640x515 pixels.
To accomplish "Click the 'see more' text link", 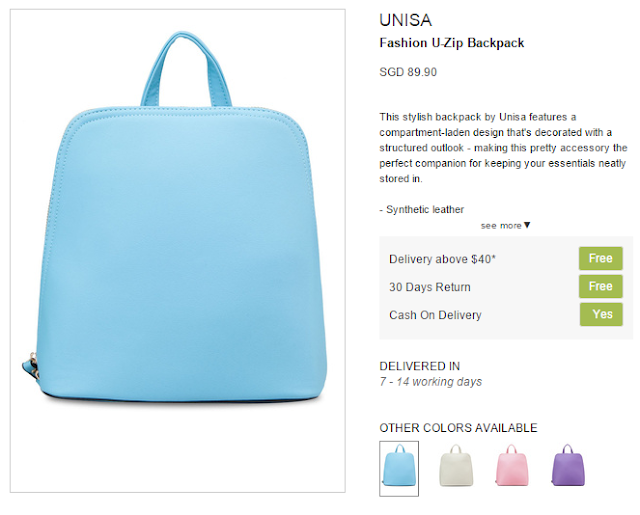I will click(x=501, y=226).
